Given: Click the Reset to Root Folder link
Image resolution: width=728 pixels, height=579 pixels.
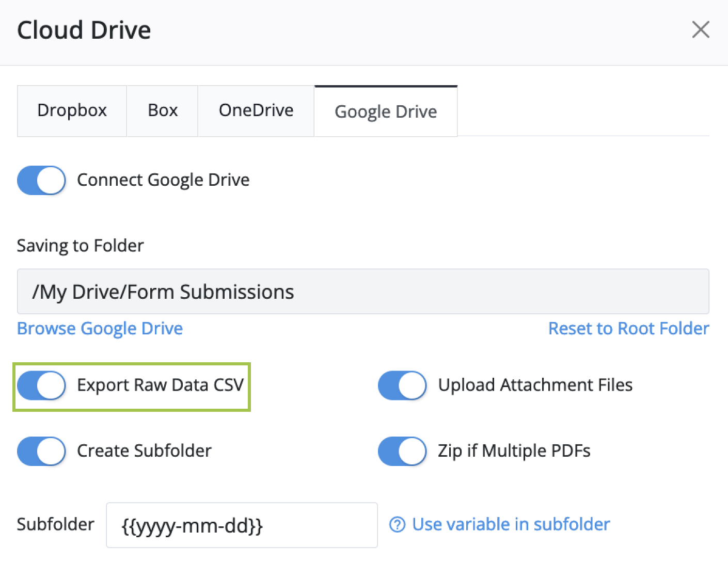Looking at the screenshot, I should click(x=628, y=329).
